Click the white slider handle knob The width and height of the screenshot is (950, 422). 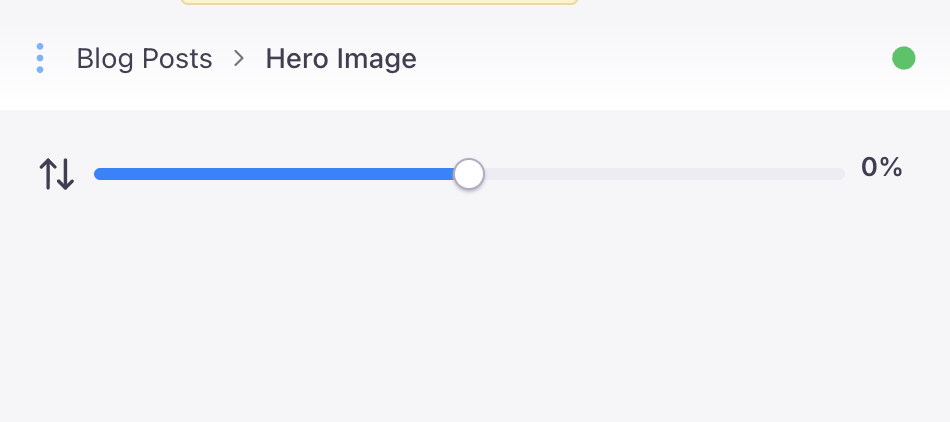tap(469, 174)
